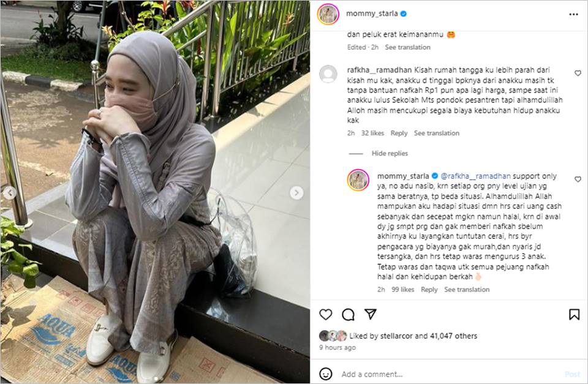Reply to rafkha__ramadhan's comment
This screenshot has height=384, width=588.
[x=399, y=133]
